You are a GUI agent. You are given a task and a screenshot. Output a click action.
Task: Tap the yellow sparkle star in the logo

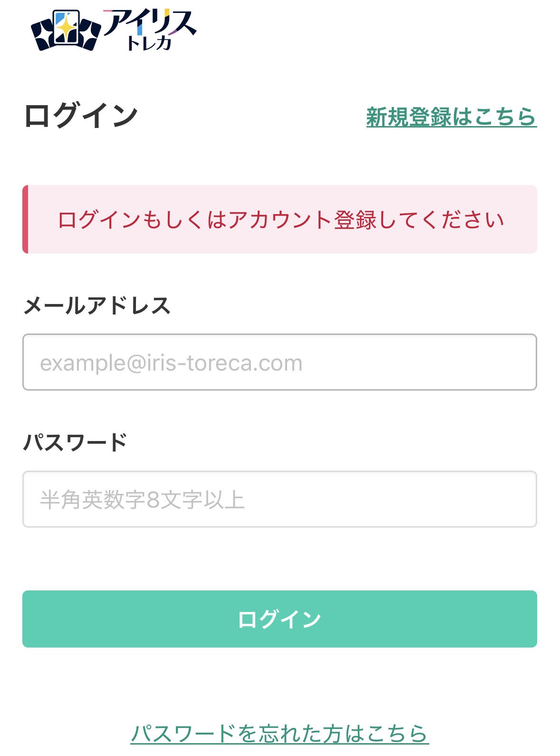(67, 29)
